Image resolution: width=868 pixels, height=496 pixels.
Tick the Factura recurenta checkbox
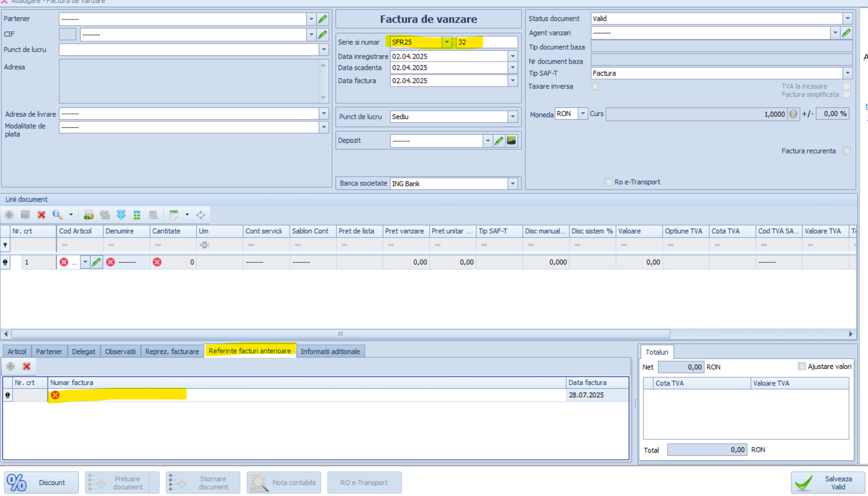pos(847,151)
